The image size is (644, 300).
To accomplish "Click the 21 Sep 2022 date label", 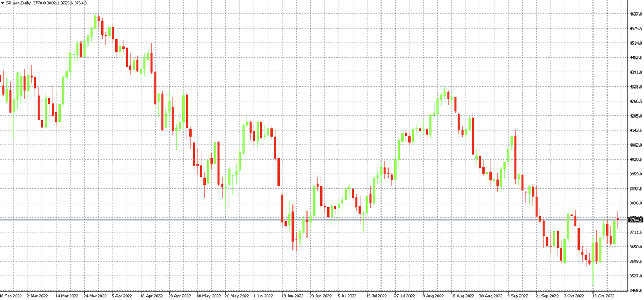I will coord(548,296).
